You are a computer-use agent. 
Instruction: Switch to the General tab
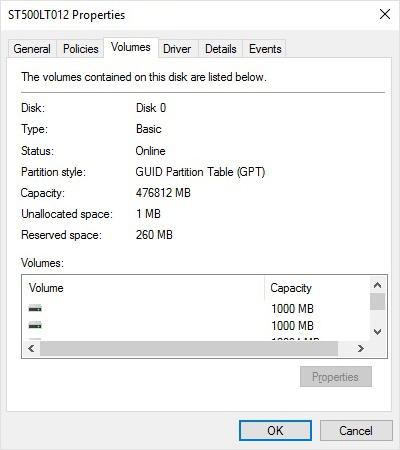pos(32,49)
